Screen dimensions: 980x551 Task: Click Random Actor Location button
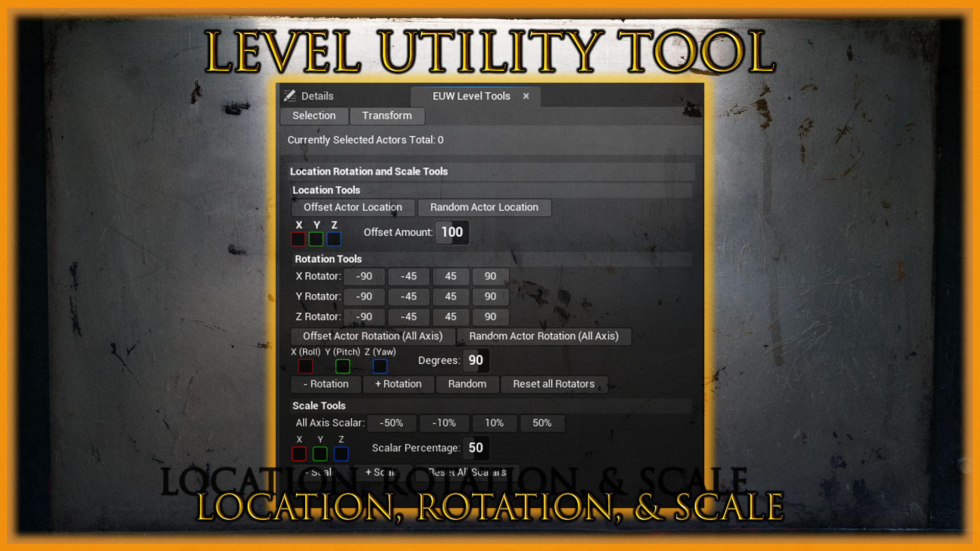click(484, 207)
